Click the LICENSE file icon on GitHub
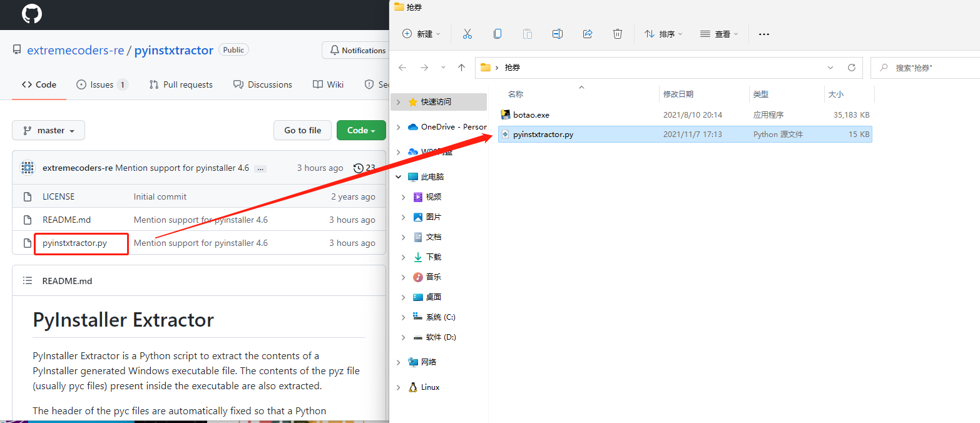Screen dimensions: 980x423 pos(28,196)
